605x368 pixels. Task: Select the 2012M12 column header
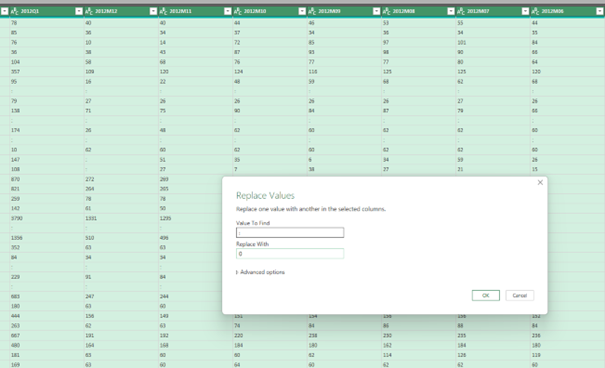pos(121,11)
